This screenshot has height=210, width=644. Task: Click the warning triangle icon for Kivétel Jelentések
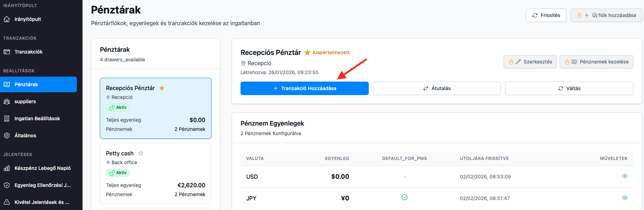coord(7,202)
